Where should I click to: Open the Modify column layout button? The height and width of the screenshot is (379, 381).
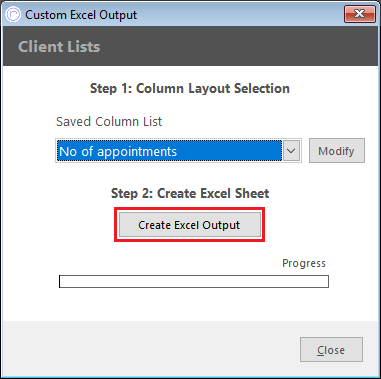click(337, 151)
